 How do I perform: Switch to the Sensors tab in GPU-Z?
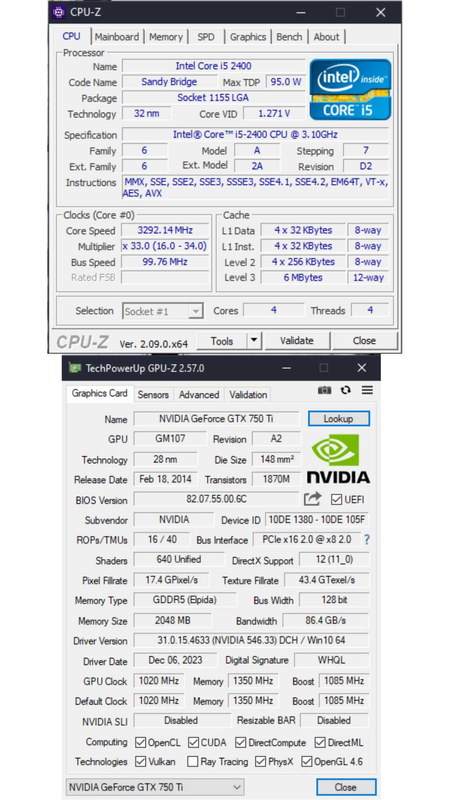[153, 394]
